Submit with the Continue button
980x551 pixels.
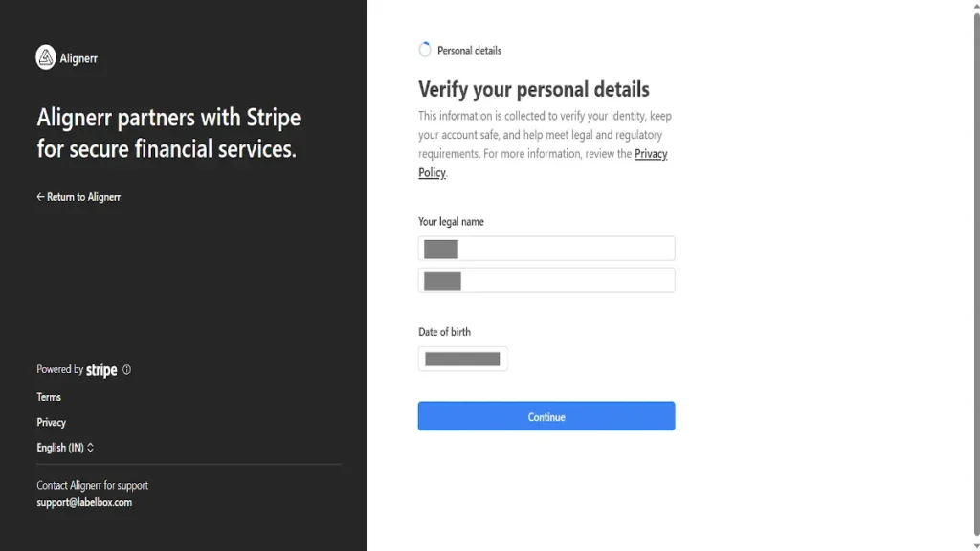(x=546, y=416)
